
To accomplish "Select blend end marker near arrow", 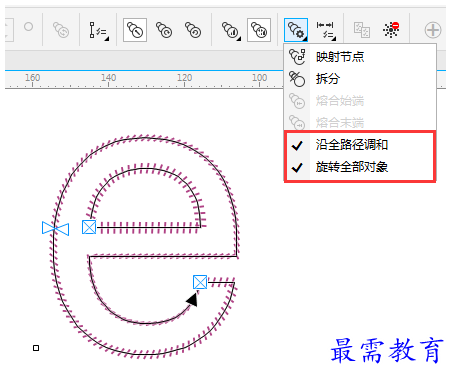I will 200,282.
